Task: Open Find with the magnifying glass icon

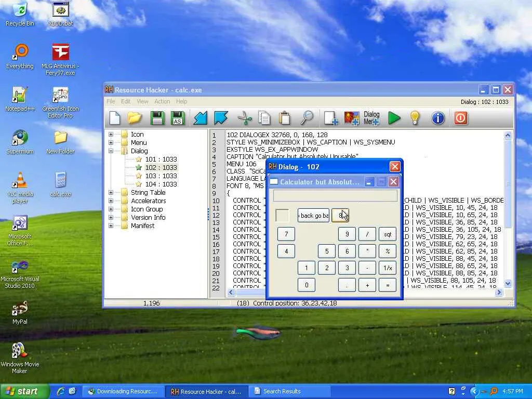Action: point(307,118)
